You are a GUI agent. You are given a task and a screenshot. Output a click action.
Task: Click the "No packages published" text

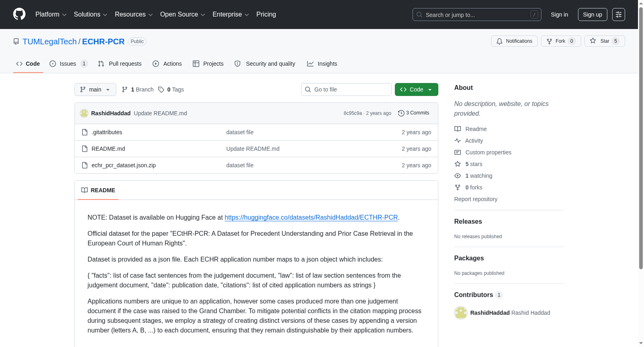pyautogui.click(x=479, y=273)
